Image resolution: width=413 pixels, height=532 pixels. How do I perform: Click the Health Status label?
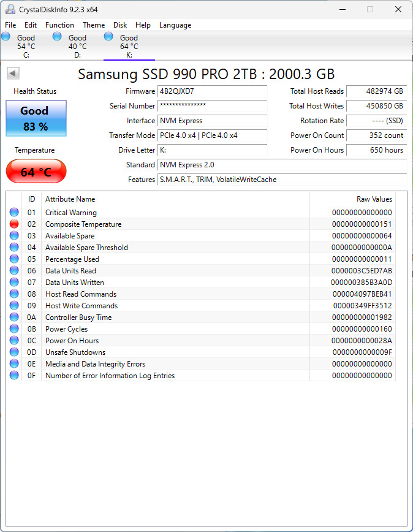click(35, 91)
